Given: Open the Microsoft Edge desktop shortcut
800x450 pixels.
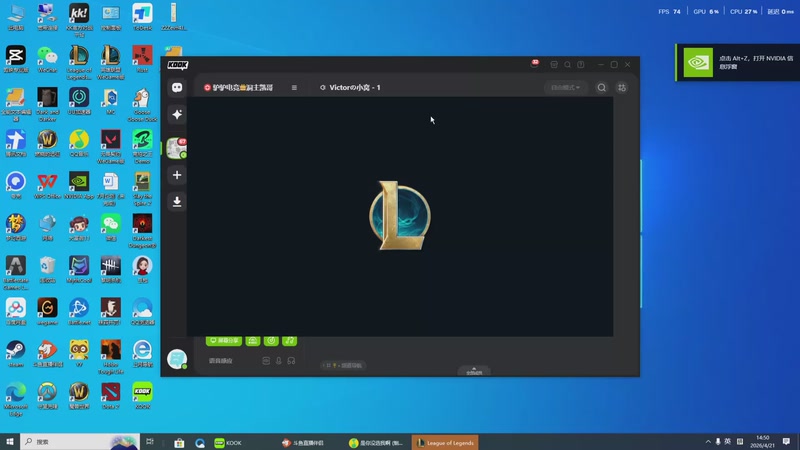Looking at the screenshot, I should [x=16, y=399].
